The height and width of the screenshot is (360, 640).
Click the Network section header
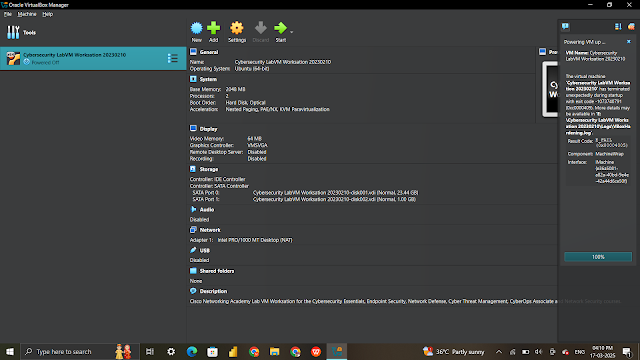[210, 230]
